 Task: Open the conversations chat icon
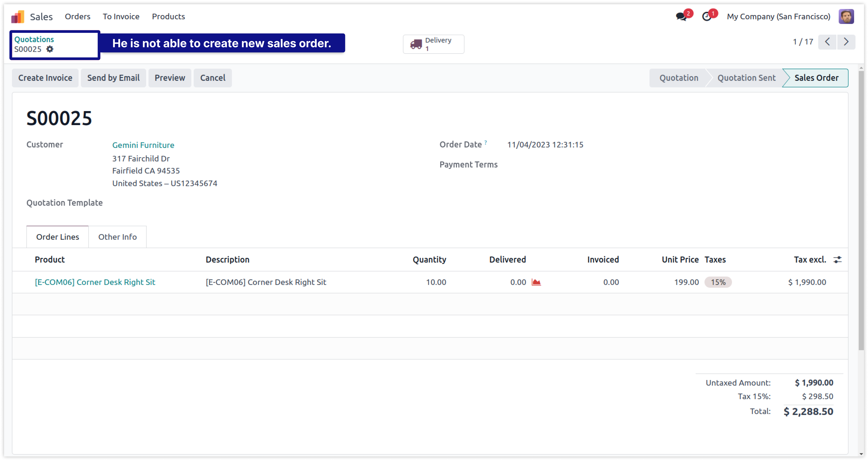[x=681, y=17]
